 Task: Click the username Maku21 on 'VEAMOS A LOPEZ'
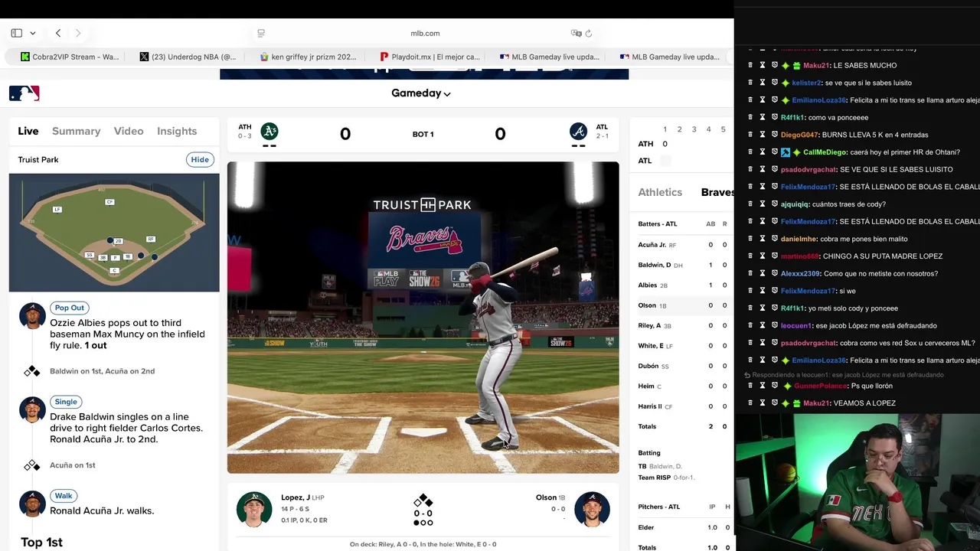pos(816,403)
